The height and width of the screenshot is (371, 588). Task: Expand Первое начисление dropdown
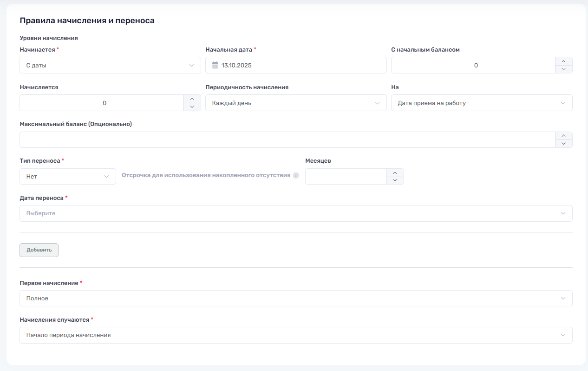pyautogui.click(x=296, y=298)
